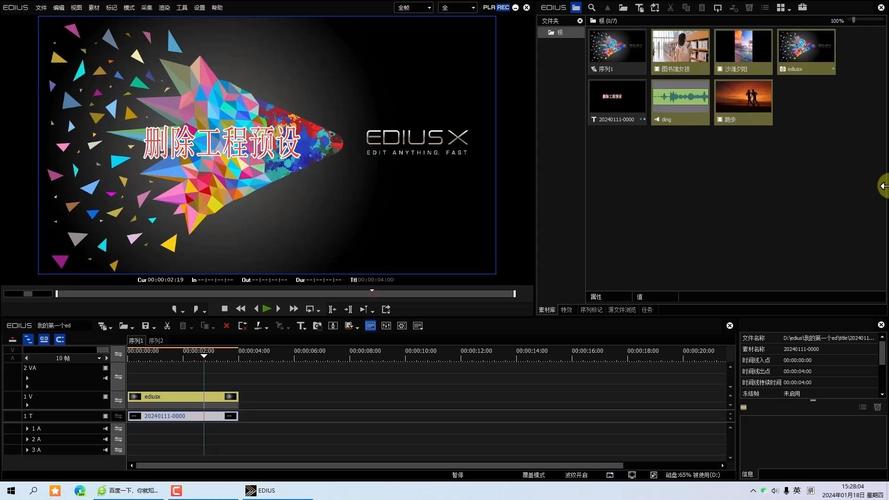Select the audio waveform clip thumbnail in bin

(680, 102)
